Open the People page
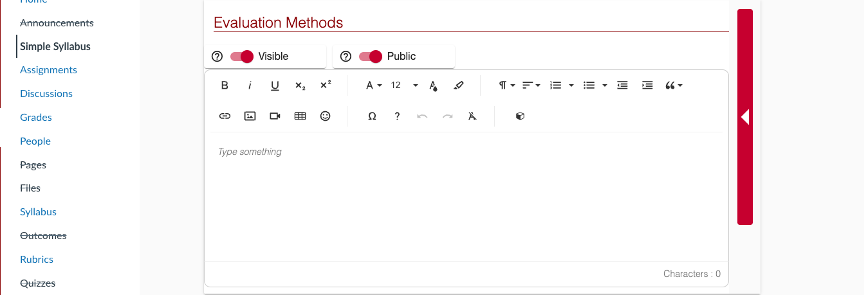The width and height of the screenshot is (868, 295). click(x=35, y=141)
